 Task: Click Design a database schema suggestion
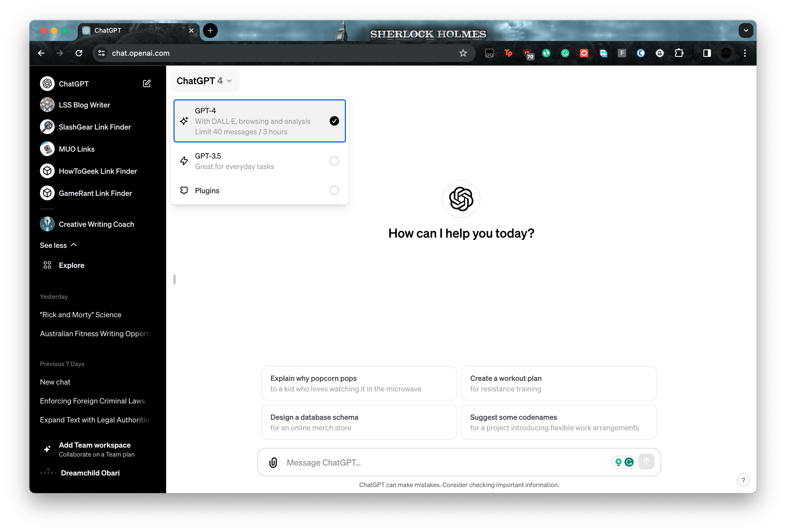point(359,422)
